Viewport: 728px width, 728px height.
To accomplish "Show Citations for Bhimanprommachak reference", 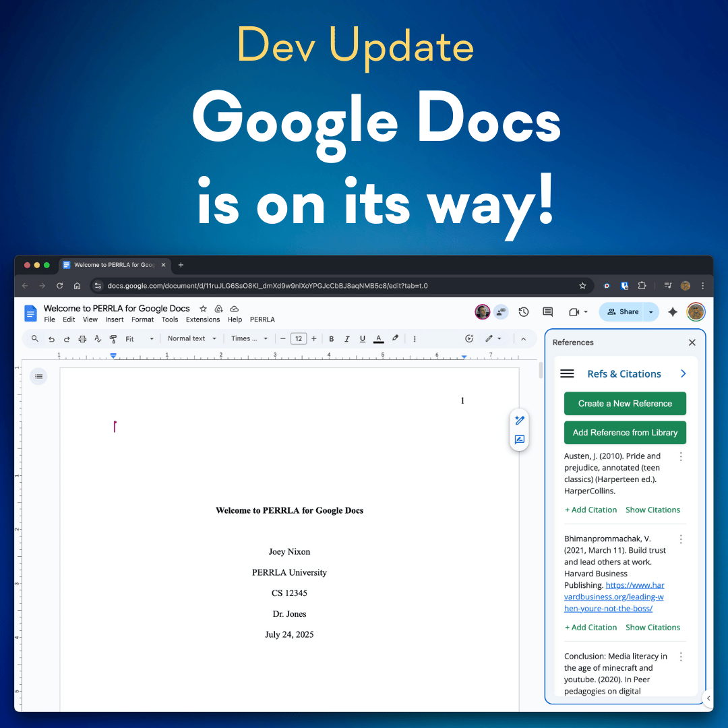I will 653,628.
